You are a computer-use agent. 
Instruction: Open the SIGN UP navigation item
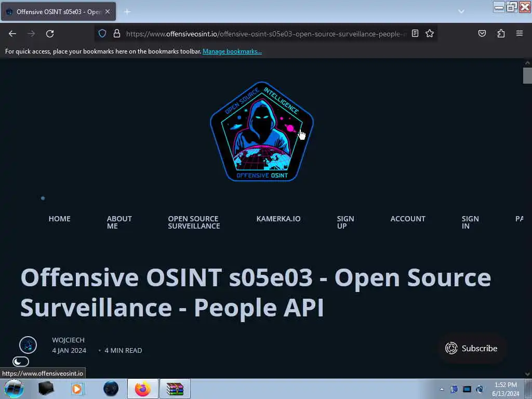click(345, 222)
